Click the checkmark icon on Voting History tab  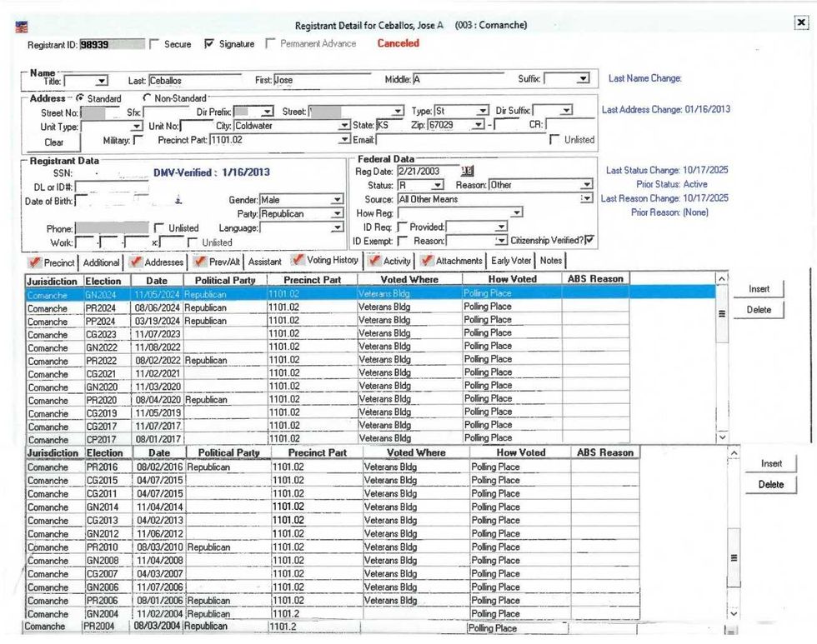(x=299, y=261)
